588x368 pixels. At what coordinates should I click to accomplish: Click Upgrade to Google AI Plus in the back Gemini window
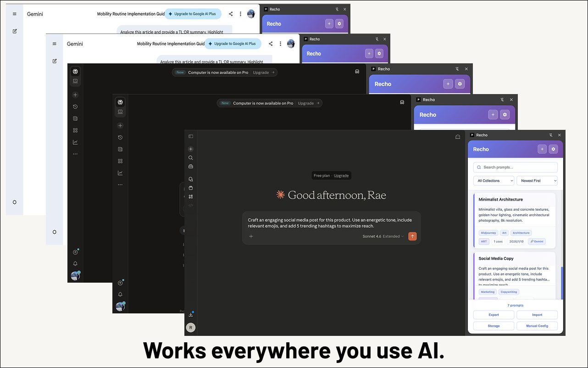point(193,14)
